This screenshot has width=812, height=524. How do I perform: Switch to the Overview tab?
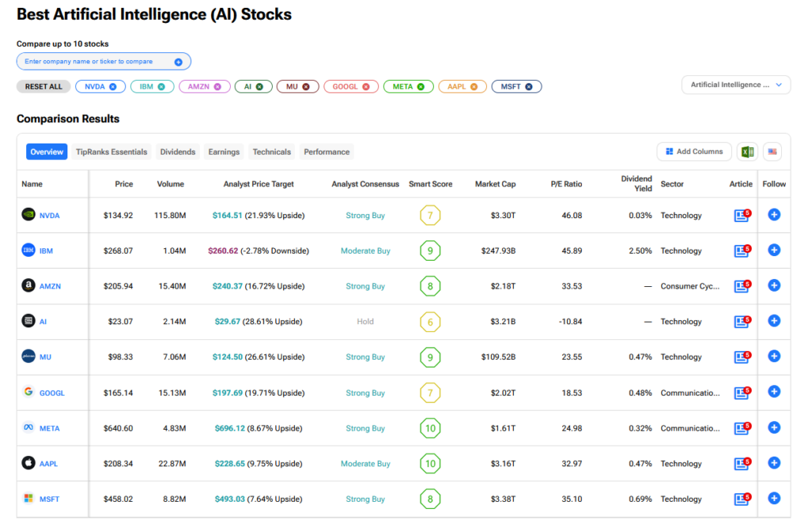click(x=47, y=151)
